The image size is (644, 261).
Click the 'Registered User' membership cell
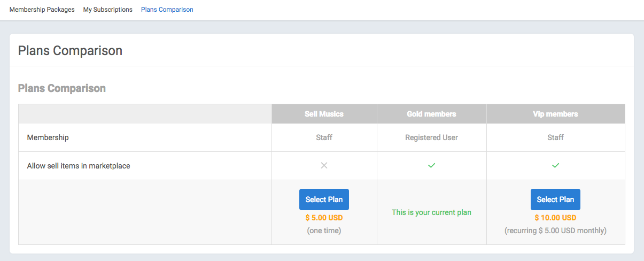point(431,137)
